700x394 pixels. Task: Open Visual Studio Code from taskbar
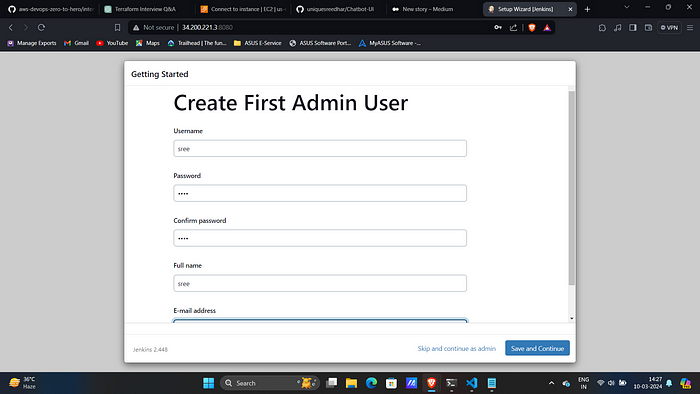tap(471, 383)
